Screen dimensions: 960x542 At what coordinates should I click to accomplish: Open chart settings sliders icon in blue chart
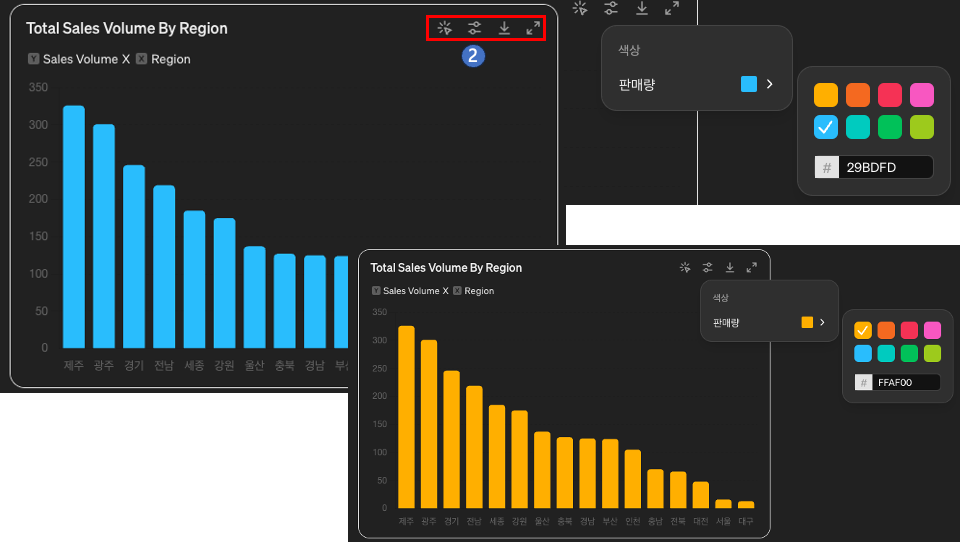474,28
